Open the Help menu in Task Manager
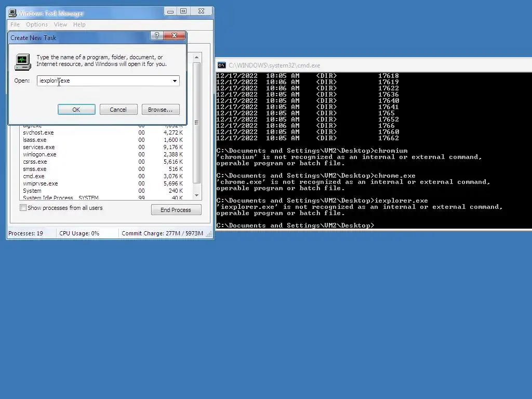Image resolution: width=532 pixels, height=399 pixels. click(79, 24)
